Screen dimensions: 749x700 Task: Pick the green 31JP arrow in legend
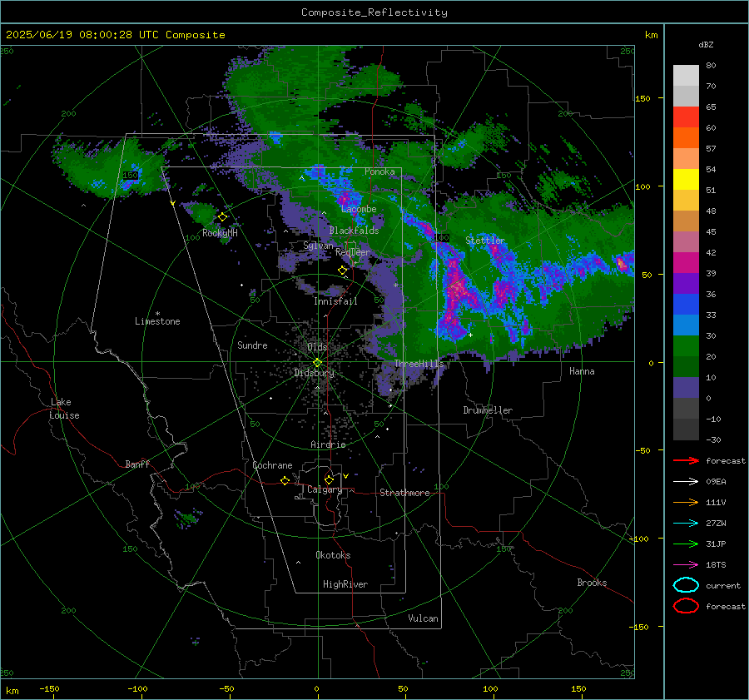(686, 544)
